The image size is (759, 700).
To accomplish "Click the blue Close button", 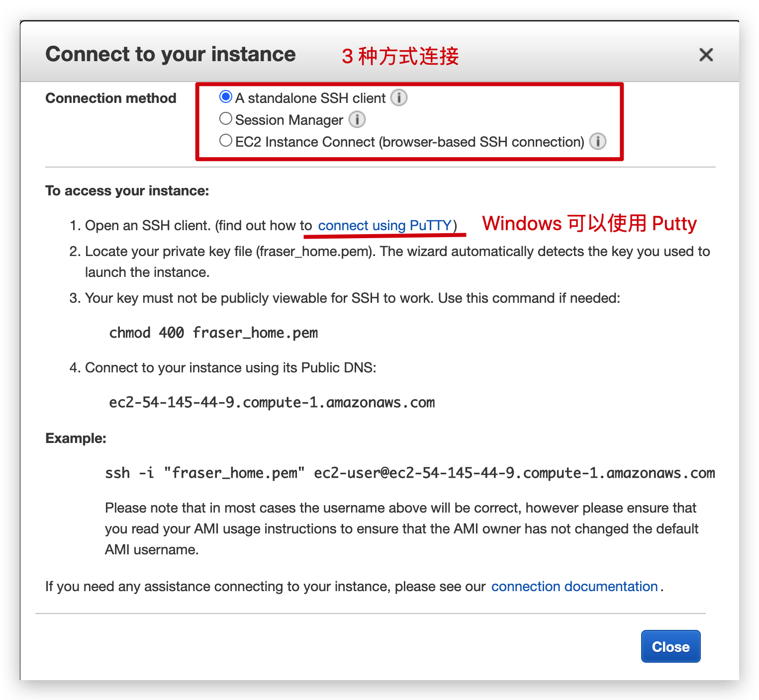I will pyautogui.click(x=671, y=646).
